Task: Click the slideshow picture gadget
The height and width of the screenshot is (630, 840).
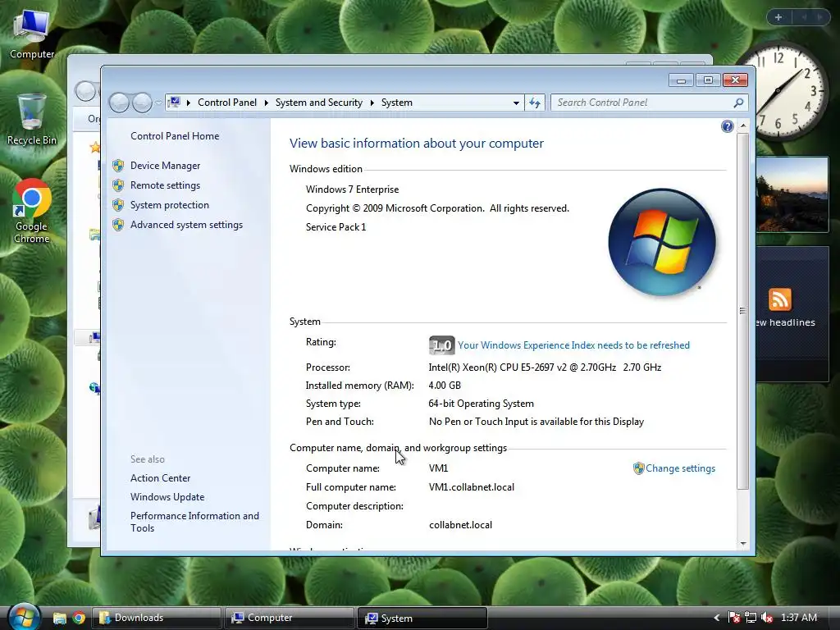Action: [792, 194]
